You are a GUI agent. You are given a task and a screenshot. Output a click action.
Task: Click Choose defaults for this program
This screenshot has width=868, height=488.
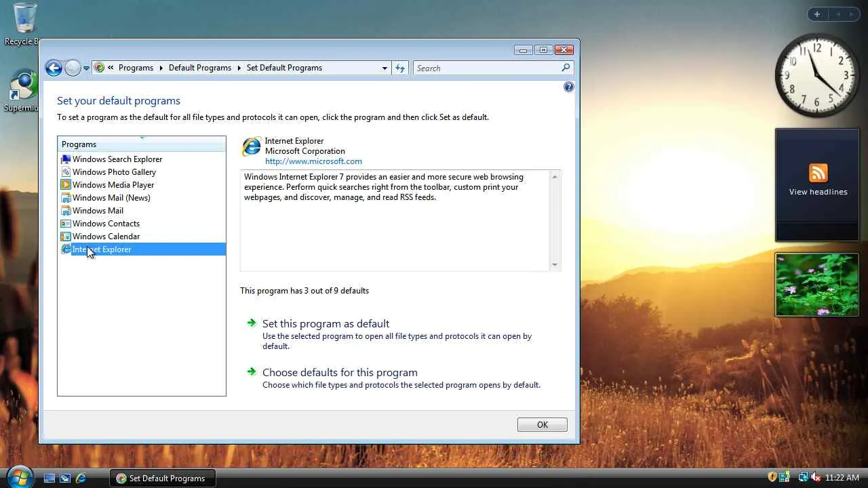340,373
